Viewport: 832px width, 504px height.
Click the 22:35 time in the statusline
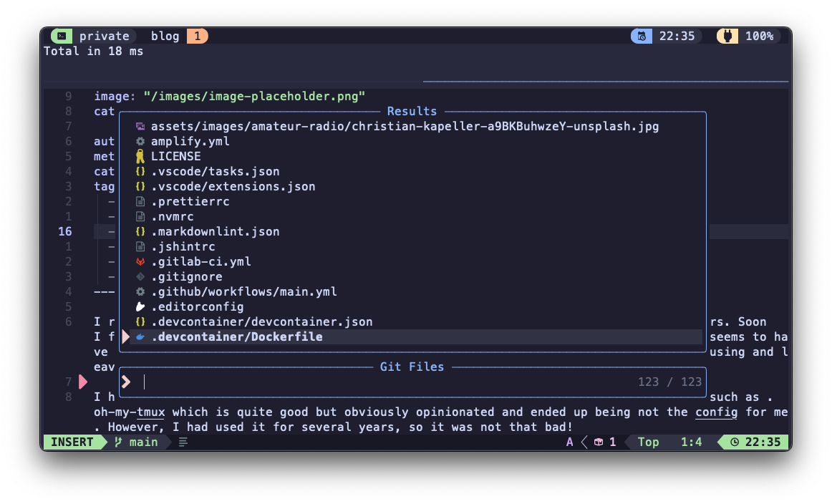763,442
